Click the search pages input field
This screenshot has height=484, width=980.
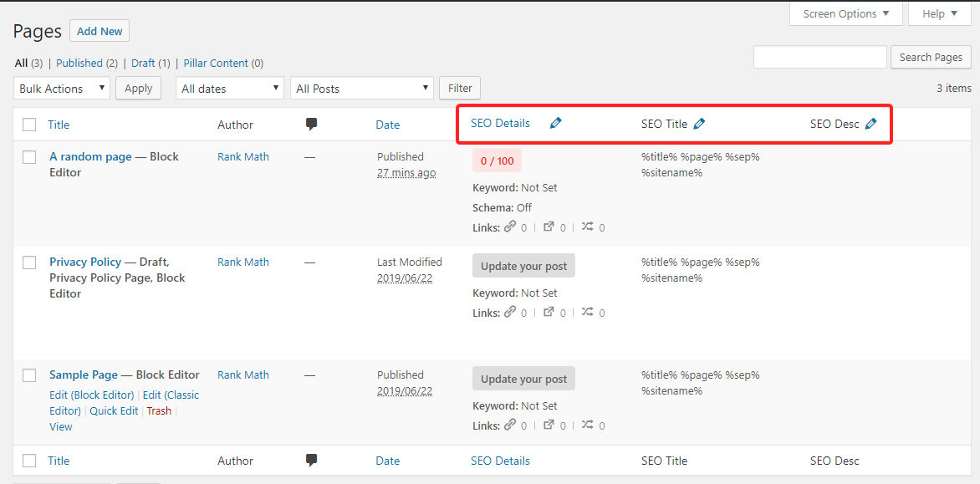[819, 57]
